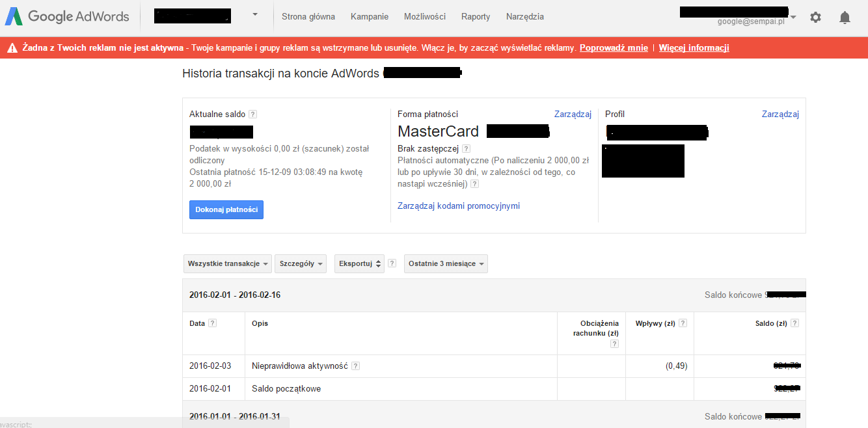Viewport: 868px width, 428px height.
Task: Click help icon in Wpływy (zł) header
Action: 683,323
